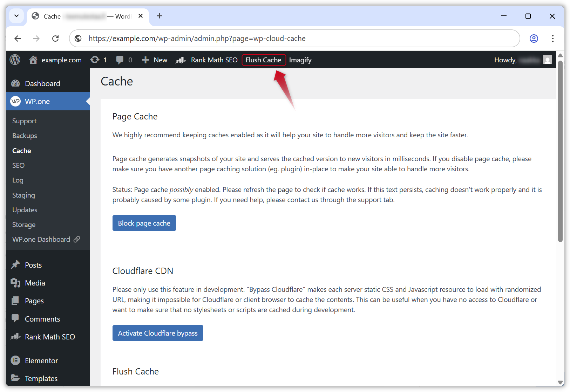
Task: Open the browser profile icon
Action: point(534,39)
